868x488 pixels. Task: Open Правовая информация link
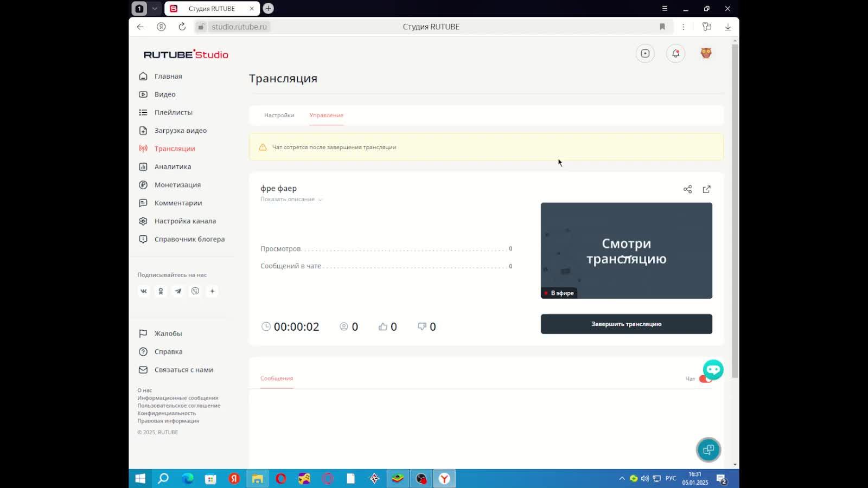tap(168, 421)
